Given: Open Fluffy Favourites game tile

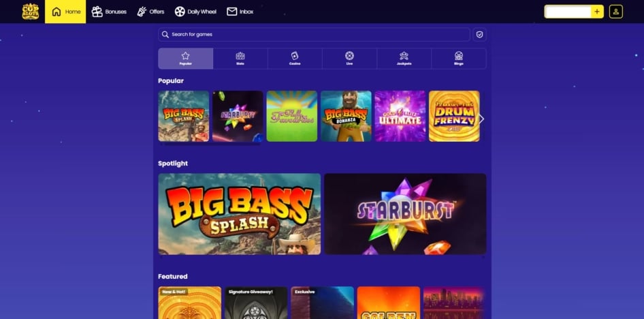Looking at the screenshot, I should 291,116.
